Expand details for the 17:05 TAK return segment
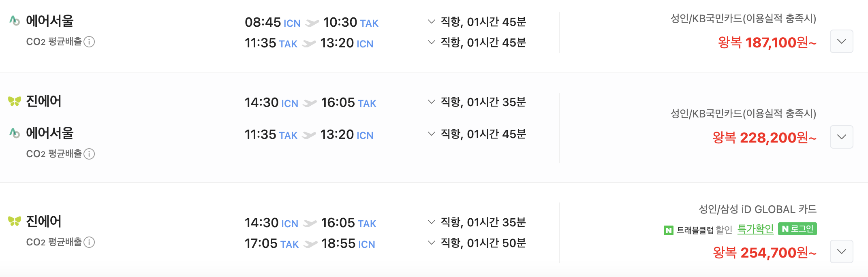The width and height of the screenshot is (868, 277). pos(432,243)
